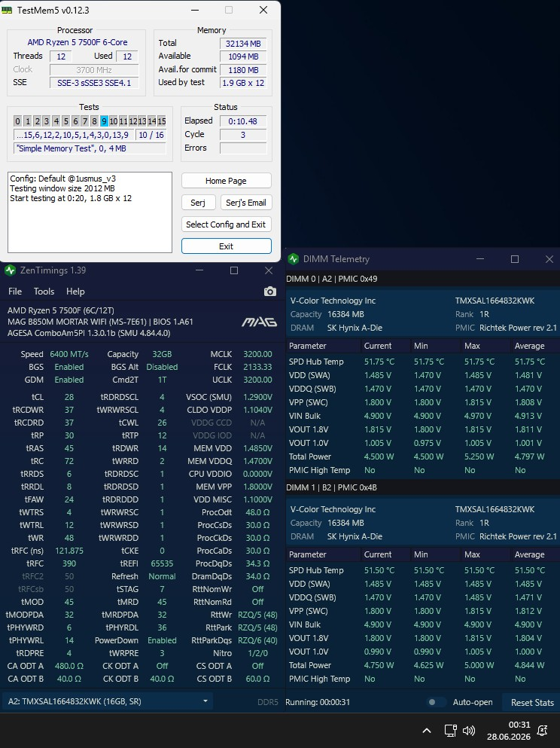Click the FCLK value 2133.33
This screenshot has height=748, width=560.
tap(257, 368)
